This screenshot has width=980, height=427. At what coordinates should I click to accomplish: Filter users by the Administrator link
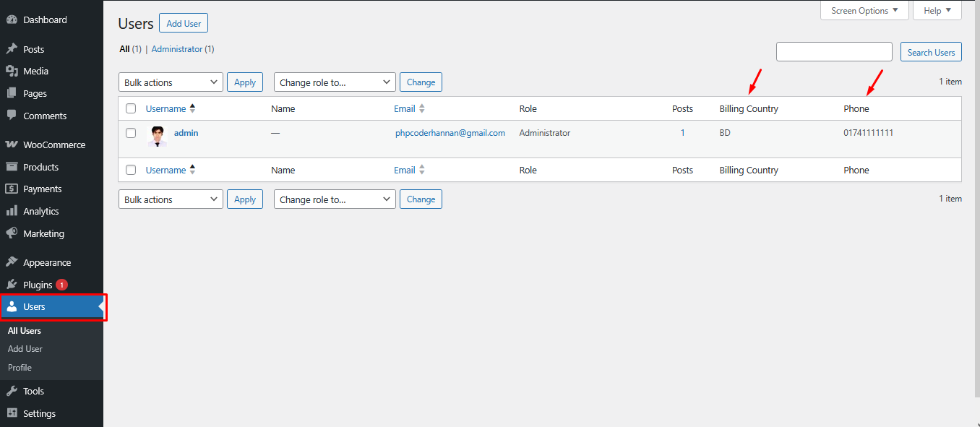pyautogui.click(x=176, y=49)
